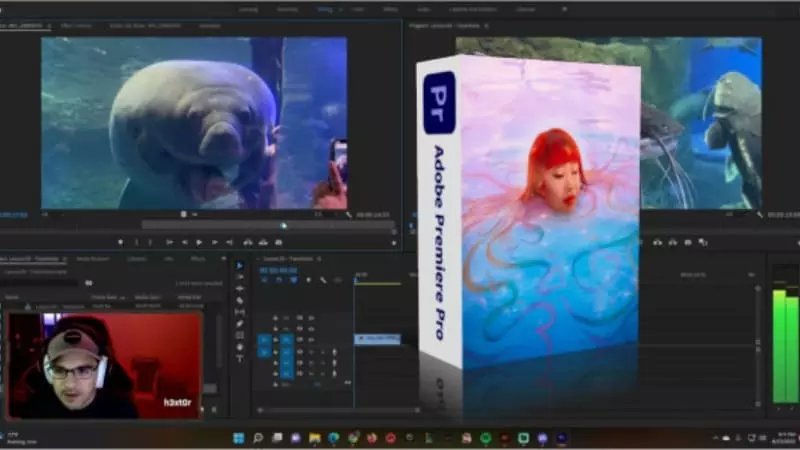Open the Program monitor settings wrench
Image resolution: width=800 pixels, height=450 pixels.
(760, 215)
